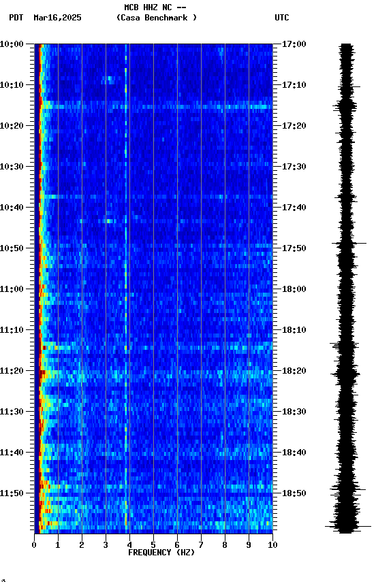Click the '5' frequency axis tick label

pyautogui.click(x=153, y=545)
